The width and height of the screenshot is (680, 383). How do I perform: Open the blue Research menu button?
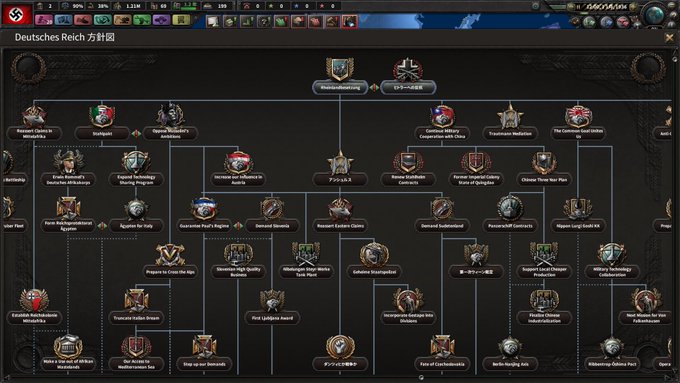pyautogui.click(x=63, y=20)
